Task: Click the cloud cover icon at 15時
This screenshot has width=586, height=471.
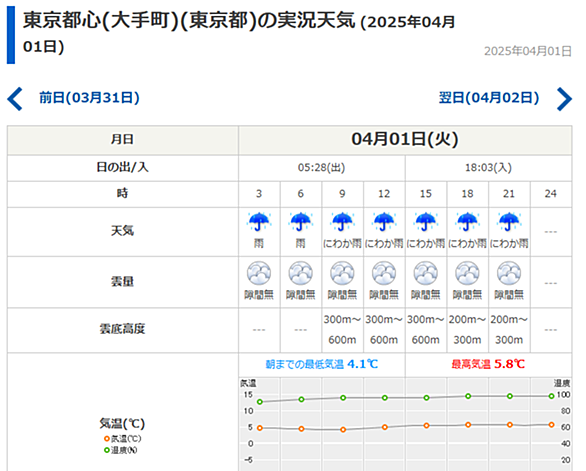Action: (x=426, y=273)
